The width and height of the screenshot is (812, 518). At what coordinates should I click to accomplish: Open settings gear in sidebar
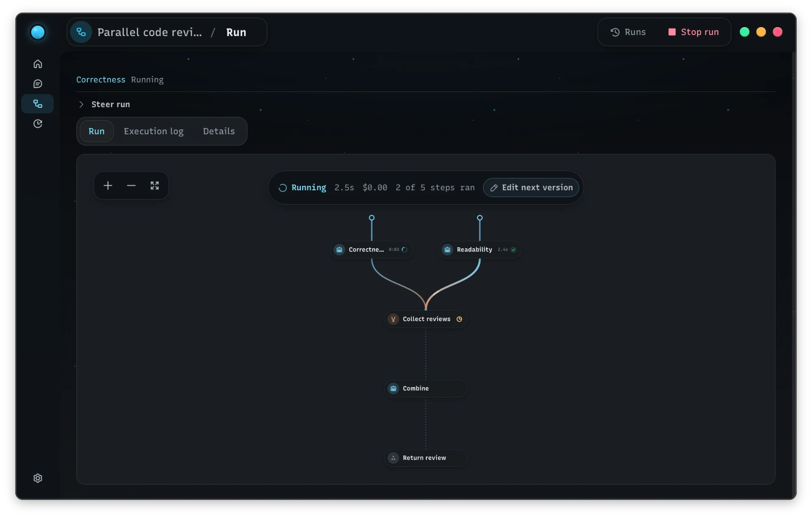coord(38,478)
